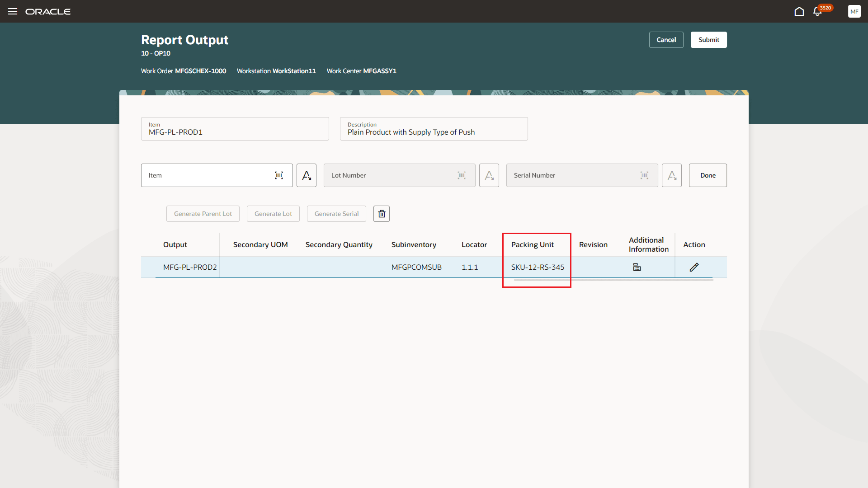This screenshot has width=868, height=488.
Task: Scan a barcode into the Lot Number field
Action: click(462, 175)
